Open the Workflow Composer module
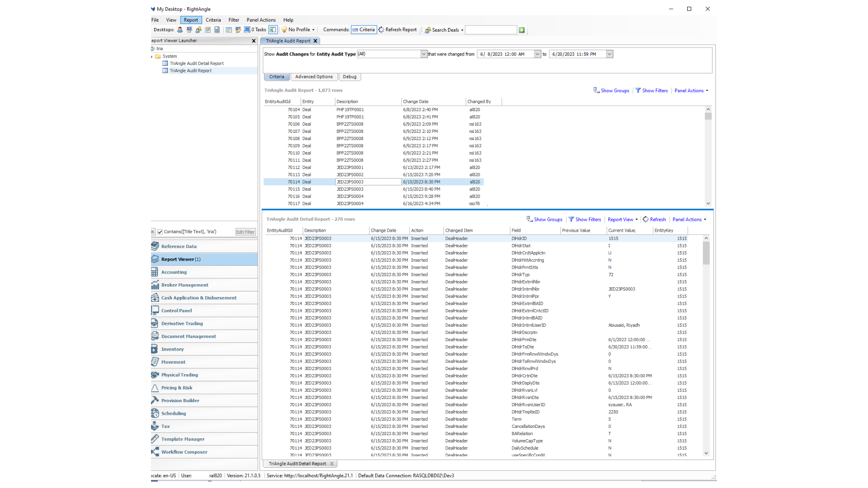The height and width of the screenshot is (488, 868). point(184,452)
